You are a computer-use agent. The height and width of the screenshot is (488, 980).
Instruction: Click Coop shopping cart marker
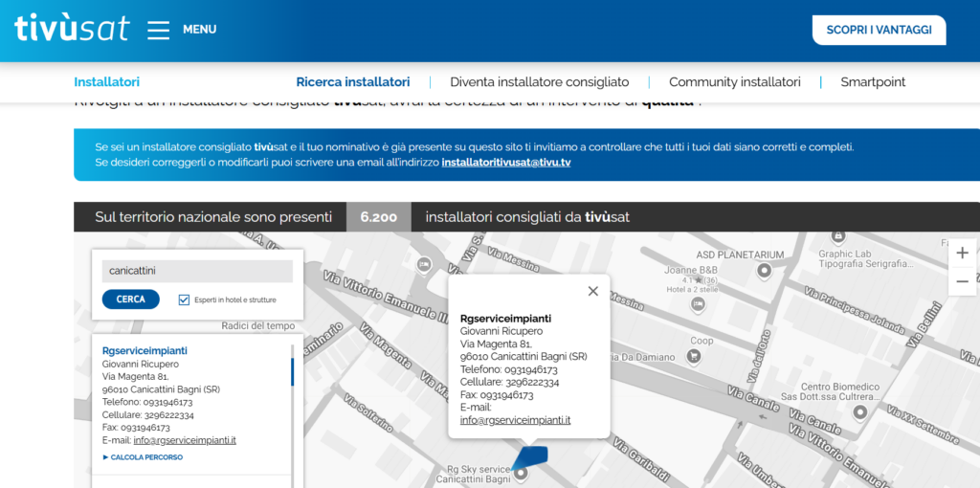tap(693, 357)
